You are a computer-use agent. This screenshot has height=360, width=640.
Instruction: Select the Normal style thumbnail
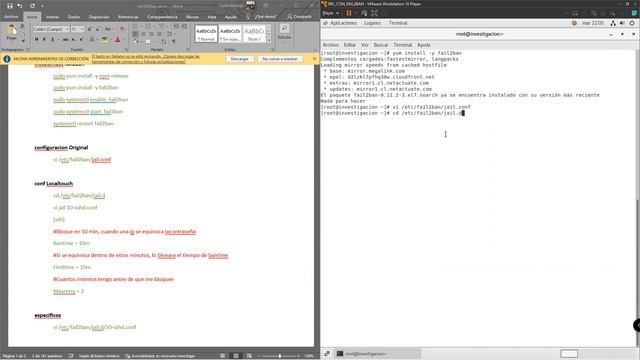pyautogui.click(x=206, y=34)
